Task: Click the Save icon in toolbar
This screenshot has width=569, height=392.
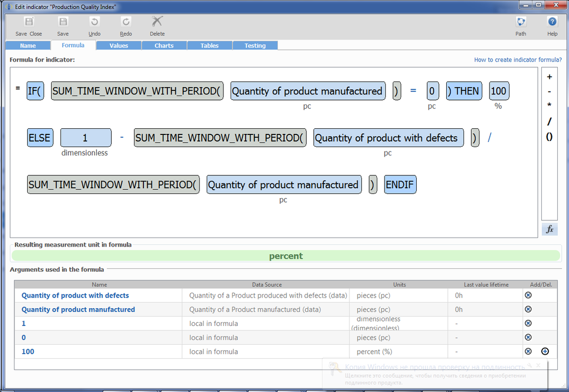Action: click(63, 22)
